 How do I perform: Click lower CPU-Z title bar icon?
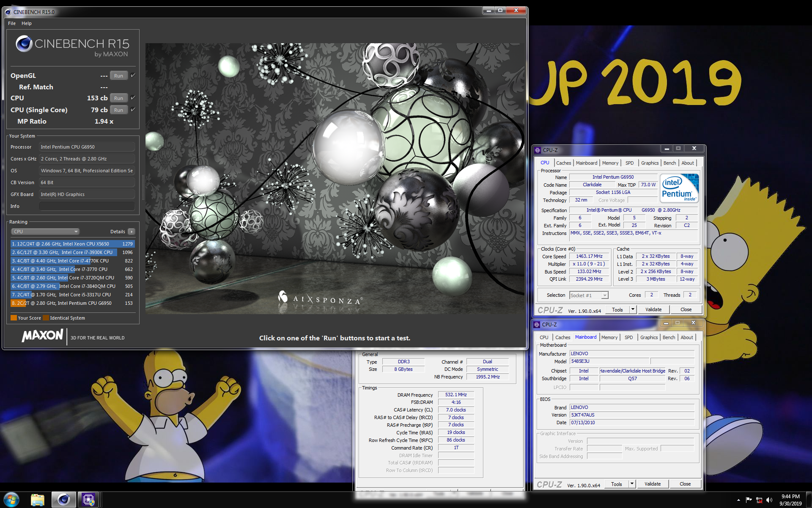tap(537, 325)
